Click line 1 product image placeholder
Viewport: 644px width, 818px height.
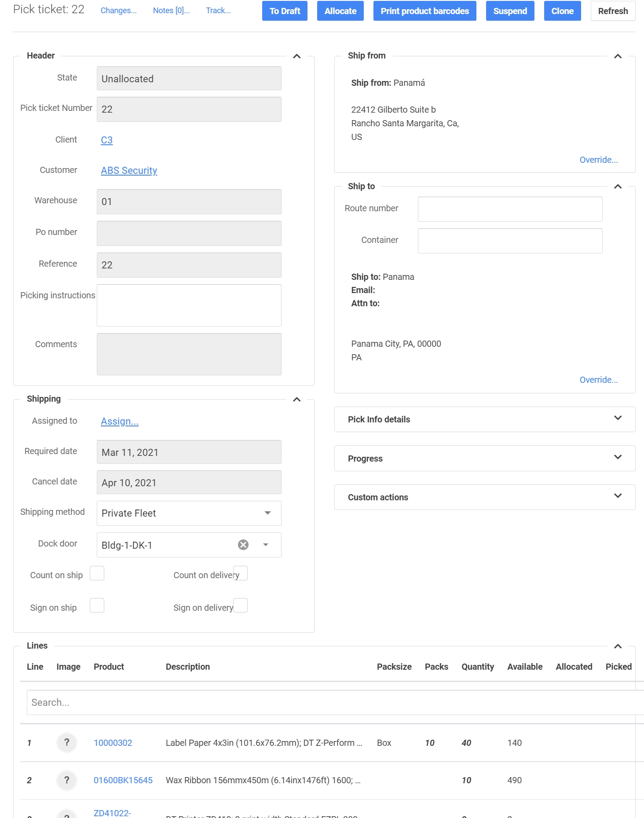pos(67,743)
